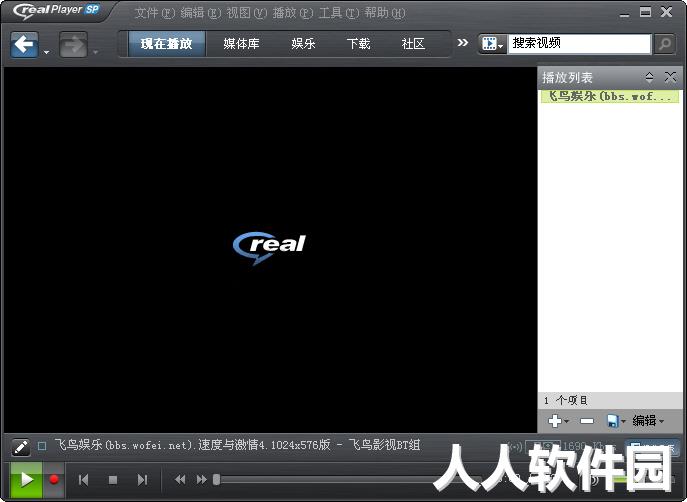The width and height of the screenshot is (687, 502).
Task: Start recording with the red record button
Action: 54,480
